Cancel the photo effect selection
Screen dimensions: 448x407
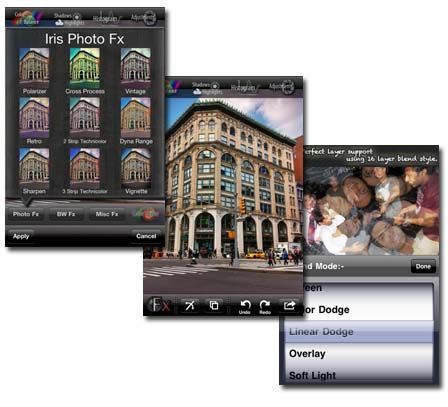(x=146, y=236)
